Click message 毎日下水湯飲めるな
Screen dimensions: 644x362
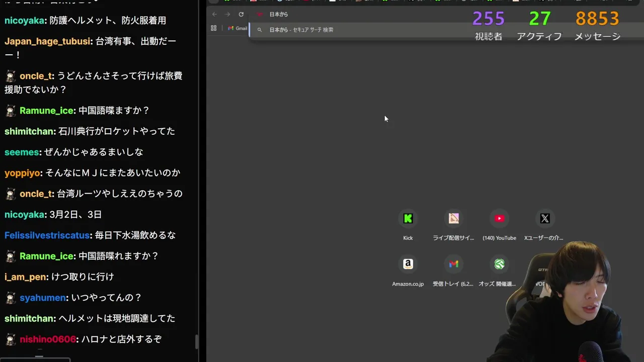pyautogui.click(x=135, y=235)
